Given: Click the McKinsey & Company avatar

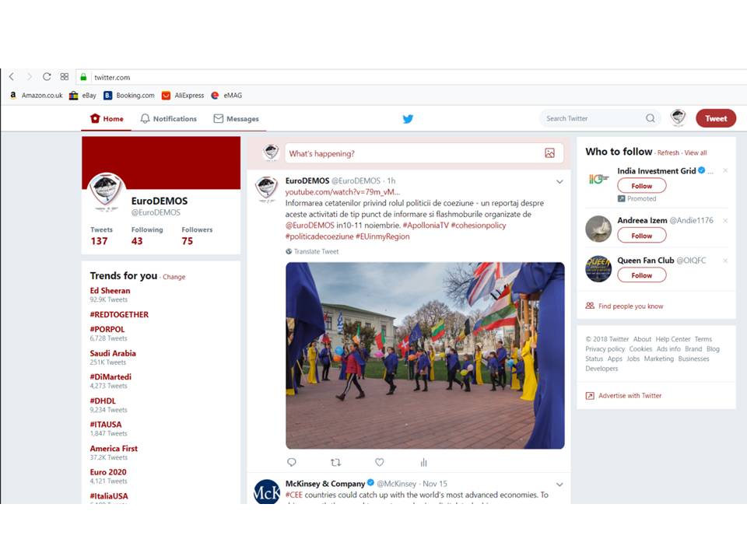Looking at the screenshot, I should click(x=267, y=492).
